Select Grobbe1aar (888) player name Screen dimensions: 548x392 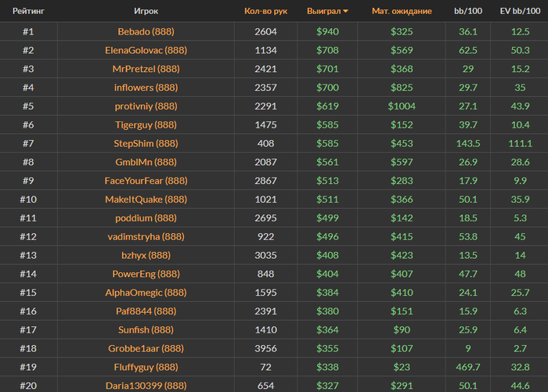[146, 348]
